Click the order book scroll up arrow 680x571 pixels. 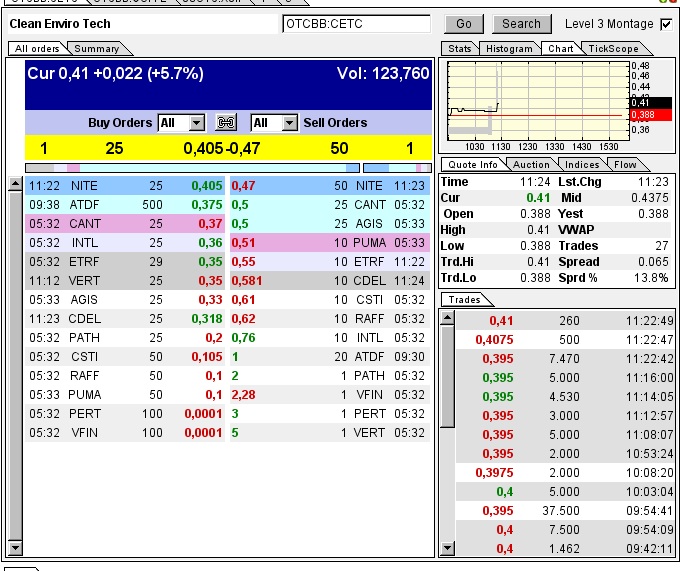pyautogui.click(x=15, y=184)
